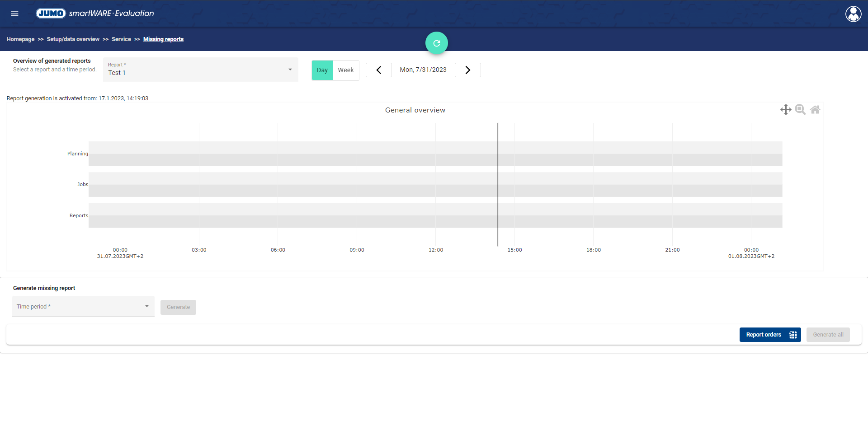Go to next day with right arrow
Viewport: 868px width, 421px height.
click(467, 70)
